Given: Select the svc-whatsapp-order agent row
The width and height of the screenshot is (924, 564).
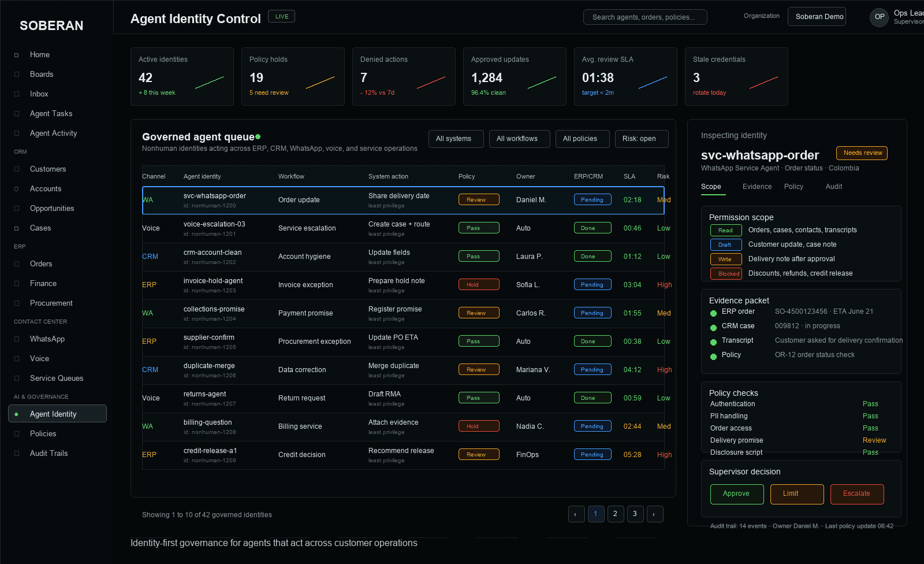Looking at the screenshot, I should (403, 200).
